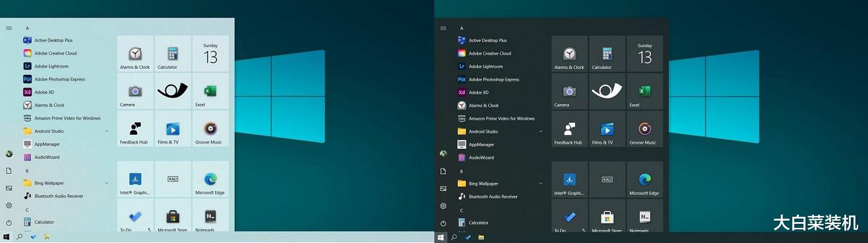Click Start button on dark taskbar
The width and height of the screenshot is (868, 243).
coord(441,237)
